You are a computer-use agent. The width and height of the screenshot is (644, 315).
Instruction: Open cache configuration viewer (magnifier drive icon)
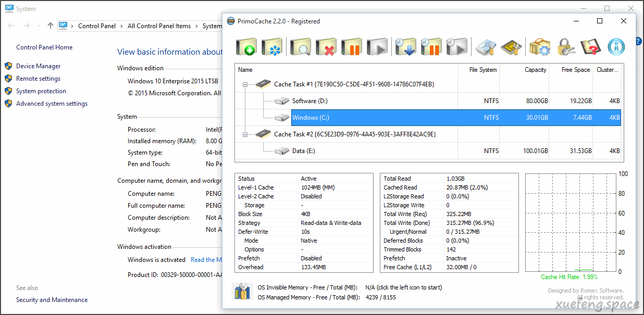point(301,47)
